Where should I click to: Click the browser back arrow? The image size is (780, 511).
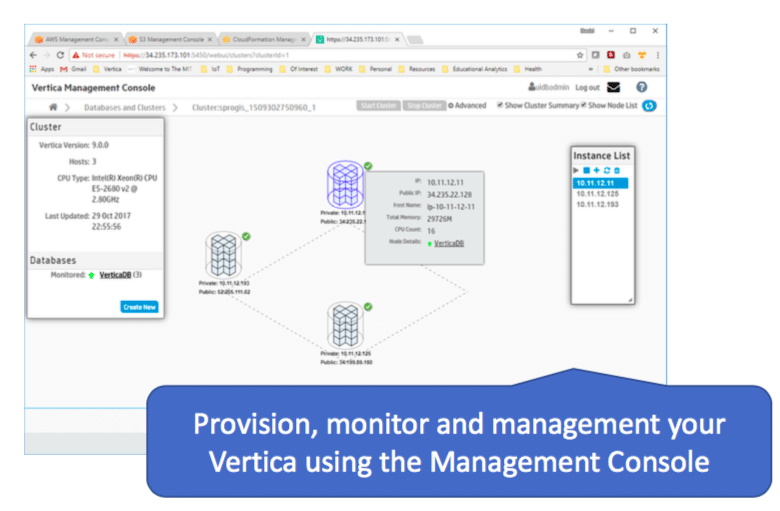(33, 55)
